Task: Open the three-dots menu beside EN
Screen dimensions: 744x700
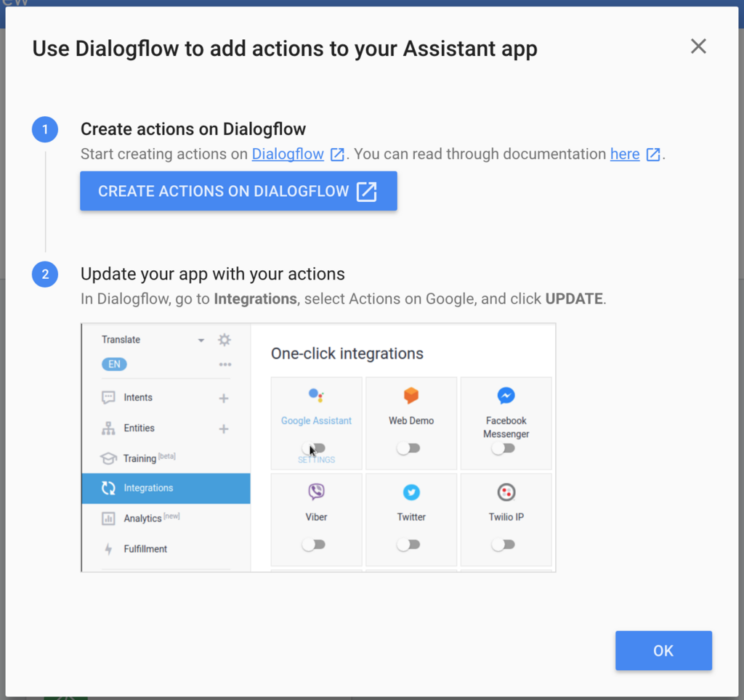Action: (x=225, y=365)
